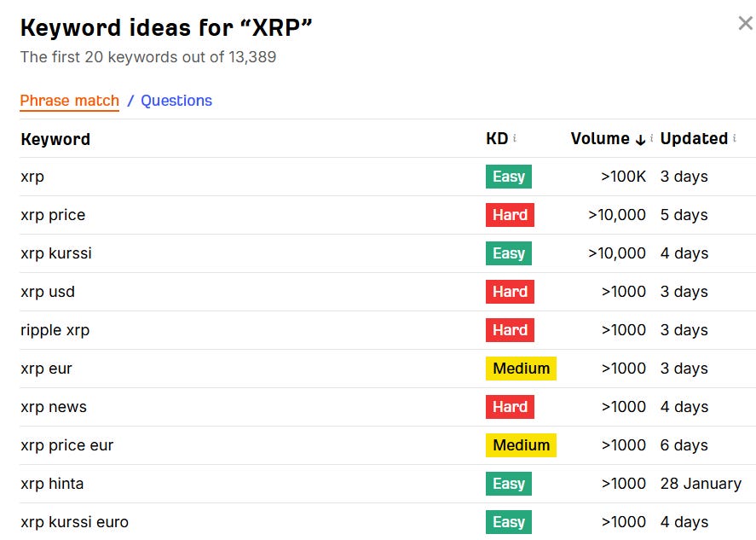The width and height of the screenshot is (756, 540).
Task: Click the Volume info icon
Action: (652, 138)
